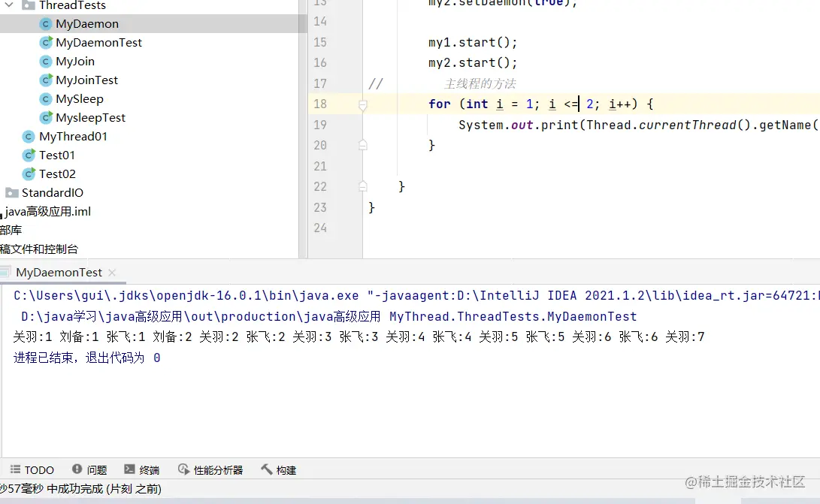Close the MyDaemonTest run tab

click(x=112, y=273)
